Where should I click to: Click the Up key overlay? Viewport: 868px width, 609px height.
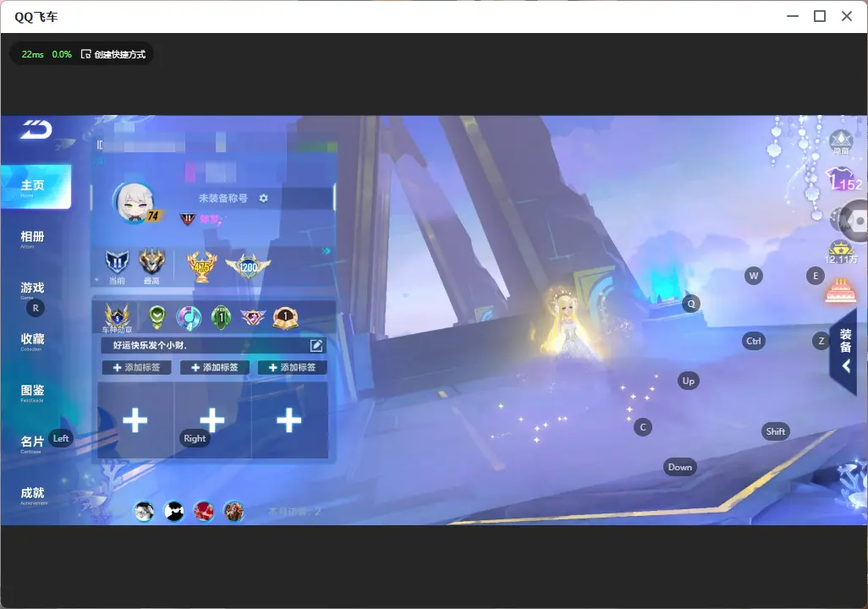[x=688, y=381]
